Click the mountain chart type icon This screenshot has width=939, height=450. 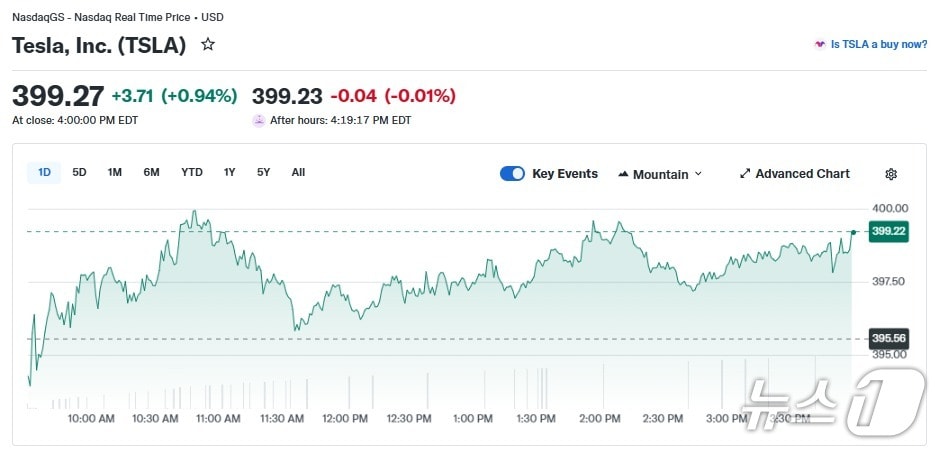click(x=624, y=174)
